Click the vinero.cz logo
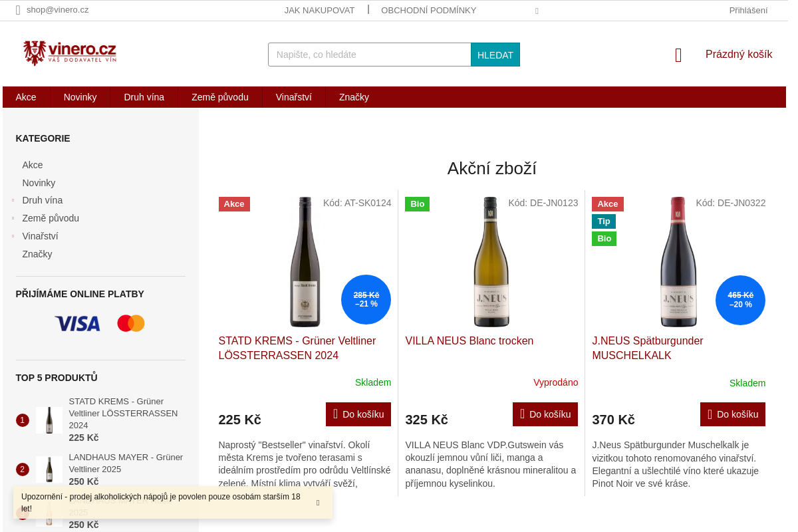 pyautogui.click(x=68, y=53)
